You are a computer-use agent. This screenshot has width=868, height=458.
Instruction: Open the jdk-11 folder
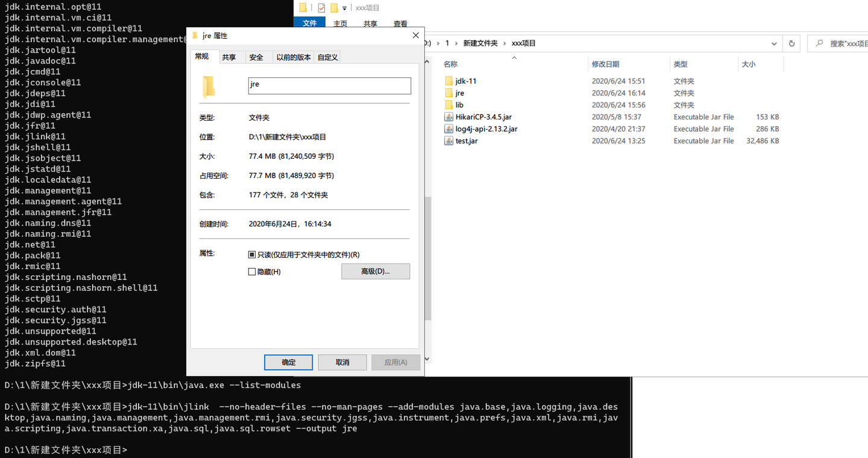(467, 81)
